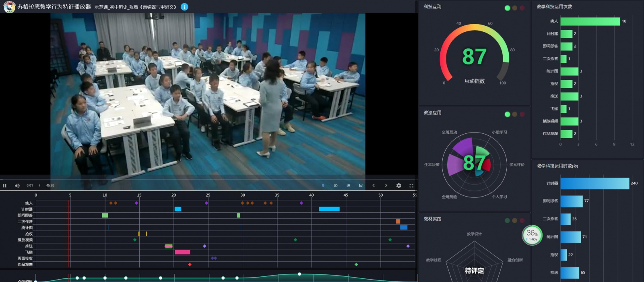Click the circled info icon in player bar
644x282 pixels.
coord(335,186)
